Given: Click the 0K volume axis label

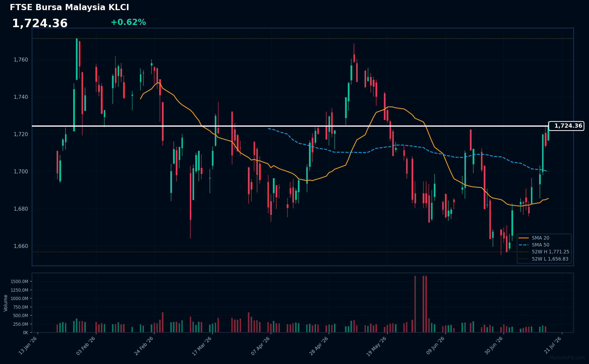Looking at the screenshot, I should (25, 333).
